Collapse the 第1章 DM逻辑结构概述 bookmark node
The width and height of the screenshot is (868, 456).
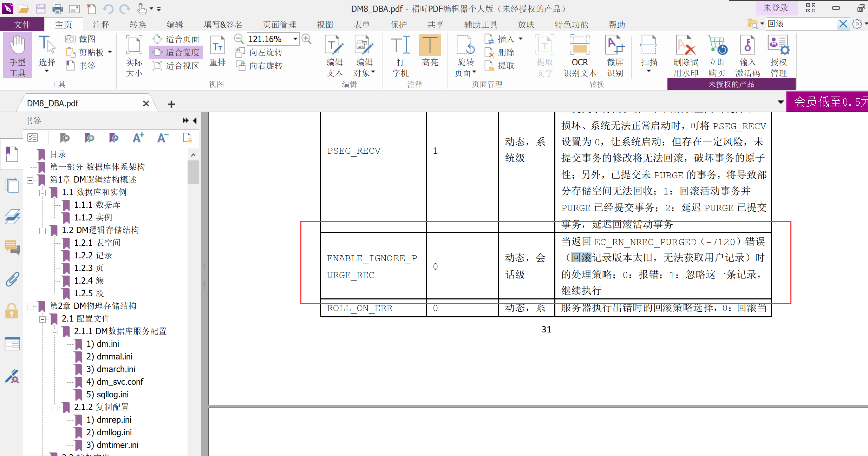pyautogui.click(x=31, y=180)
